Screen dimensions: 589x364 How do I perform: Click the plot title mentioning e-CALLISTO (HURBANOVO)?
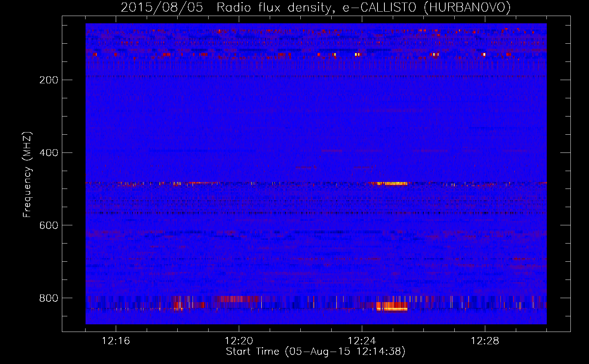[316, 7]
